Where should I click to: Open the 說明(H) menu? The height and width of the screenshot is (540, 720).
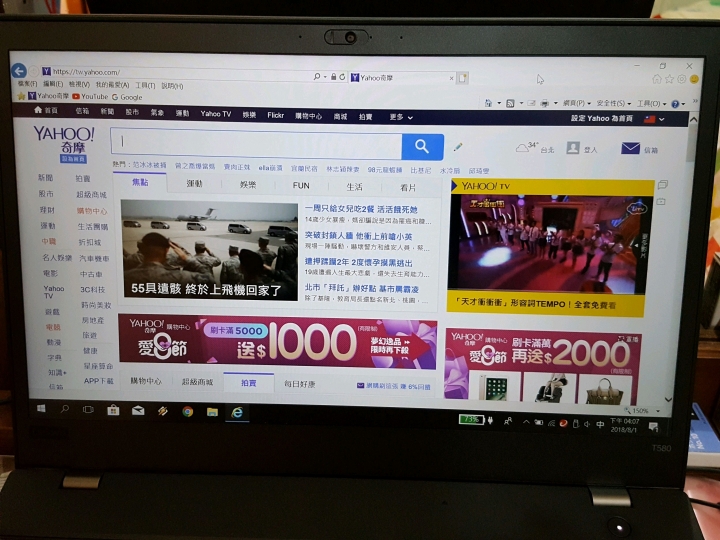172,86
